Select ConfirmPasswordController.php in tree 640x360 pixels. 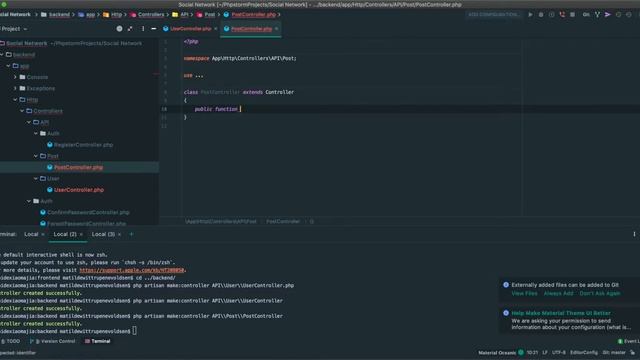[88, 212]
